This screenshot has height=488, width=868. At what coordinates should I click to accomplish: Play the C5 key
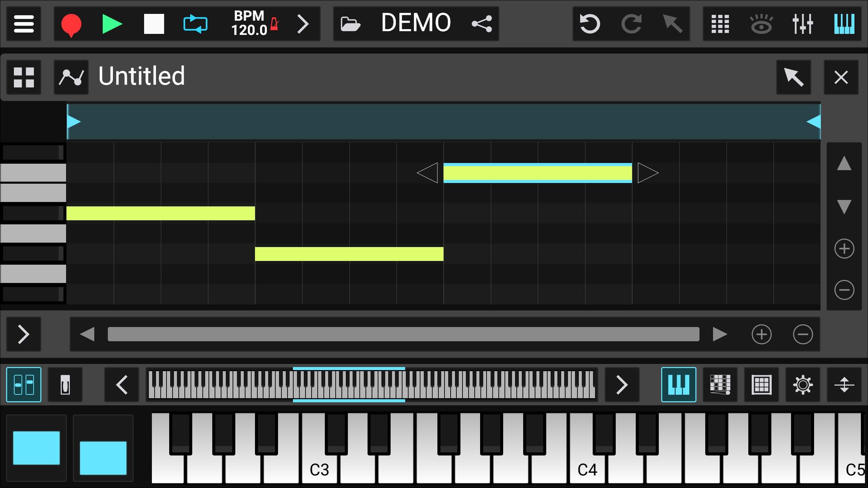(852, 469)
